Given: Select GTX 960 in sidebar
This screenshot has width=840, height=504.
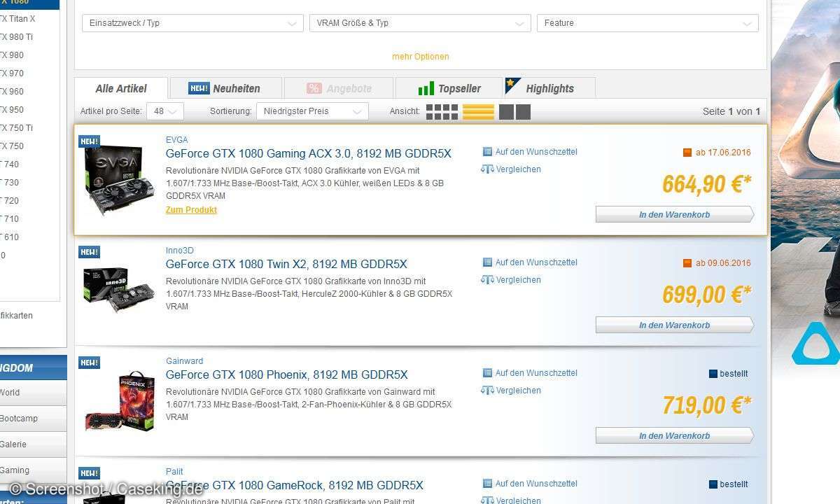Looking at the screenshot, I should coord(12,92).
